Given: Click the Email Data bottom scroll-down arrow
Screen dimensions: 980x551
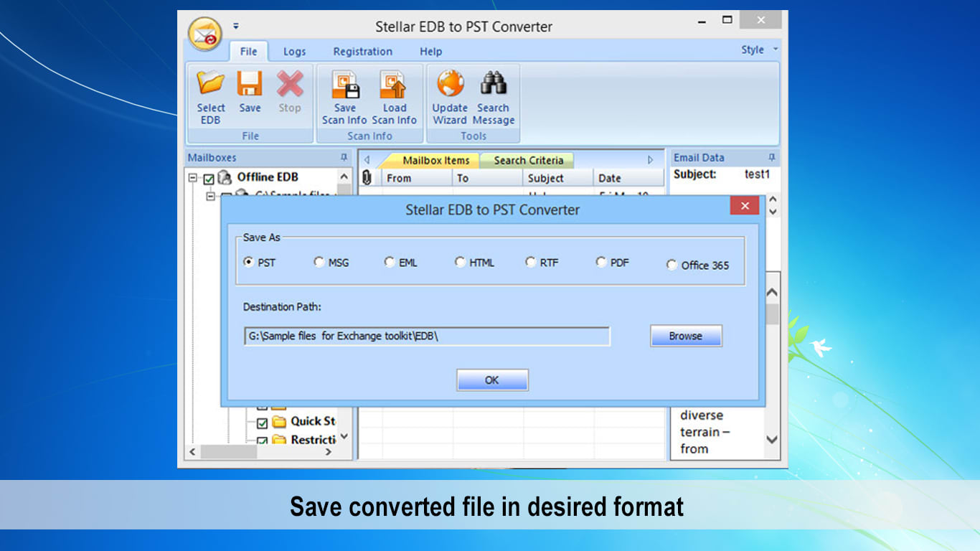Looking at the screenshot, I should (772, 440).
